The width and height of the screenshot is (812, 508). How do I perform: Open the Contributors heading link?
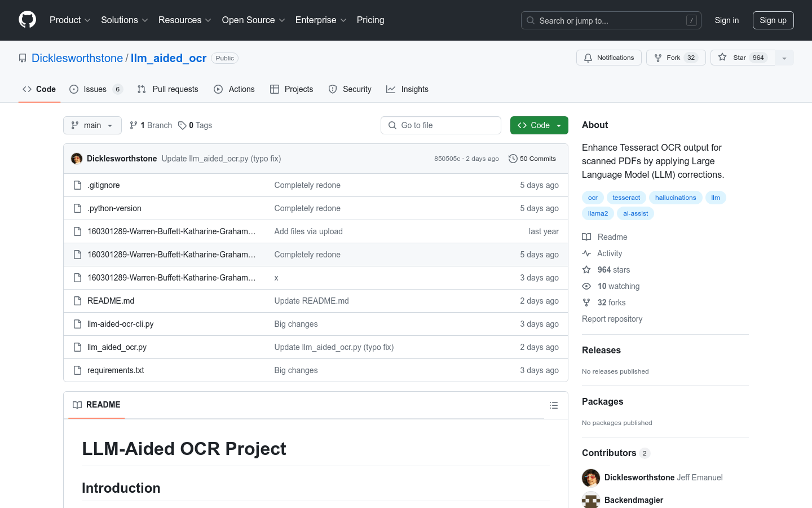tap(616, 453)
